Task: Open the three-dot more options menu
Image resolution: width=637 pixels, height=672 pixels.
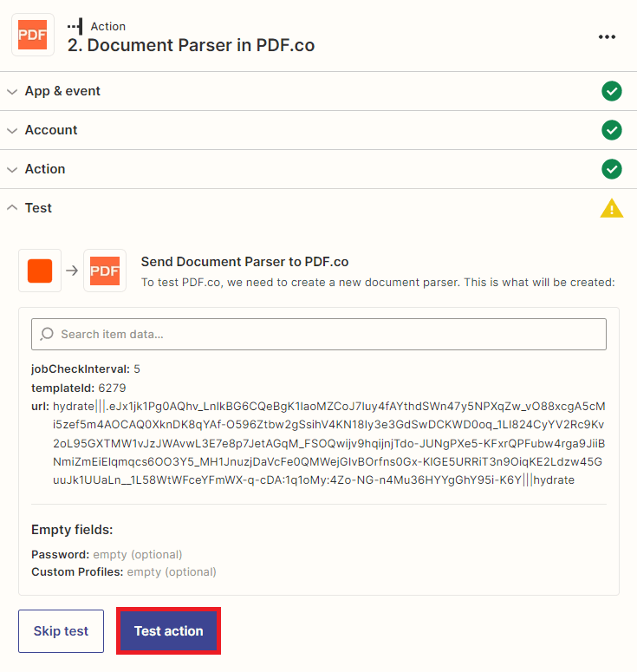Action: (607, 36)
